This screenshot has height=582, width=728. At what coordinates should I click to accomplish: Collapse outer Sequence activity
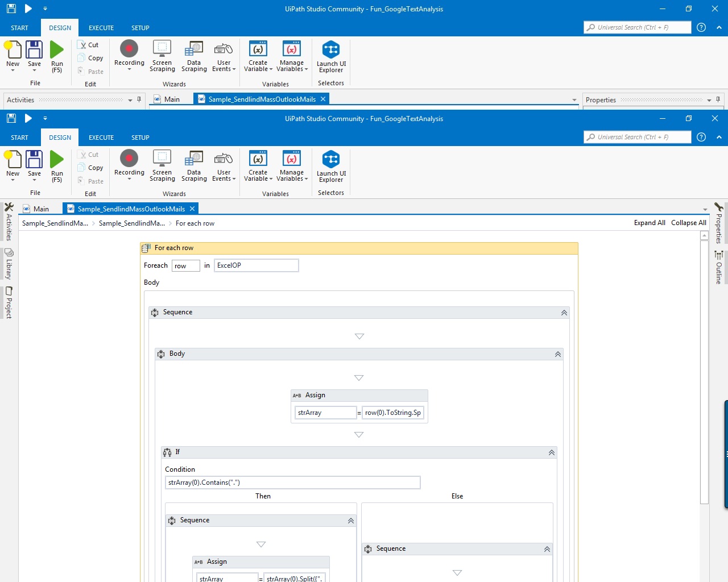tap(564, 313)
